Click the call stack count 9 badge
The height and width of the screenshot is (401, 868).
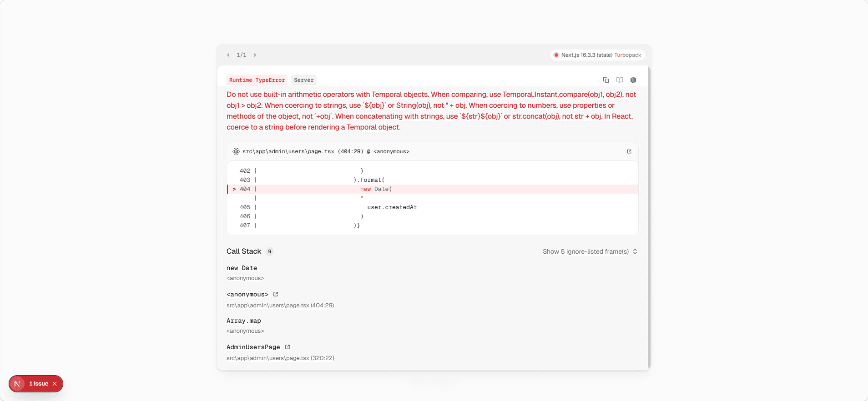(x=270, y=251)
